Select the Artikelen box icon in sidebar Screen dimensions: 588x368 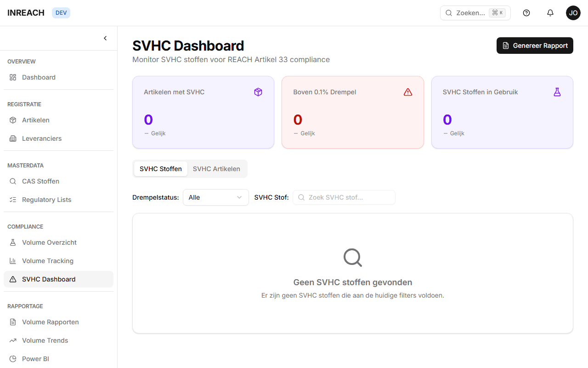(x=13, y=120)
